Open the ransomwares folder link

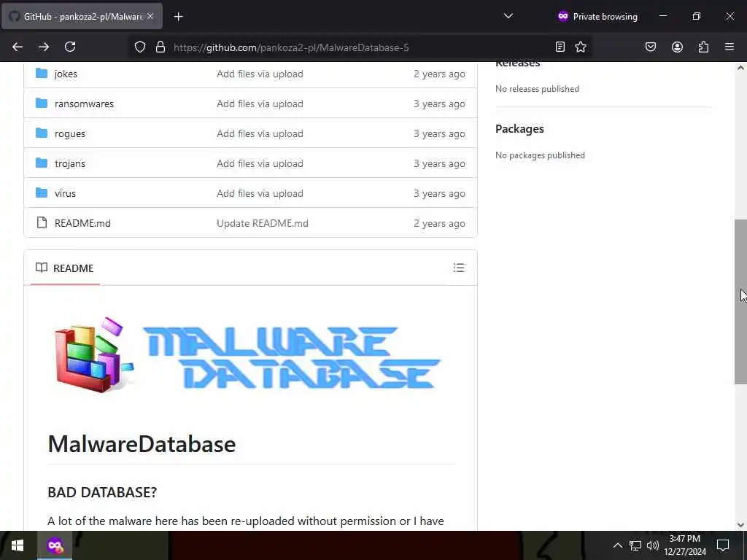coord(84,104)
